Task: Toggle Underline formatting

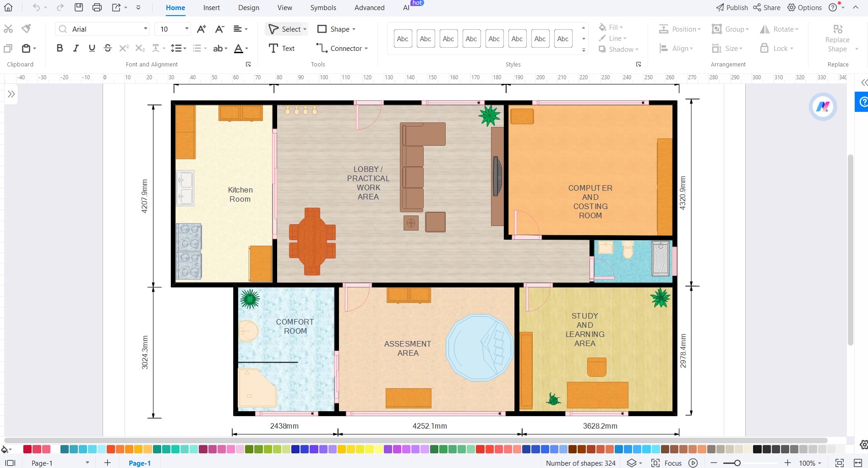Action: click(92, 48)
